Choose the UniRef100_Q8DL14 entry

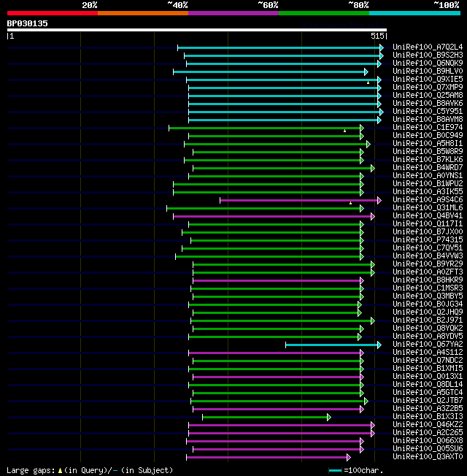tap(428, 384)
